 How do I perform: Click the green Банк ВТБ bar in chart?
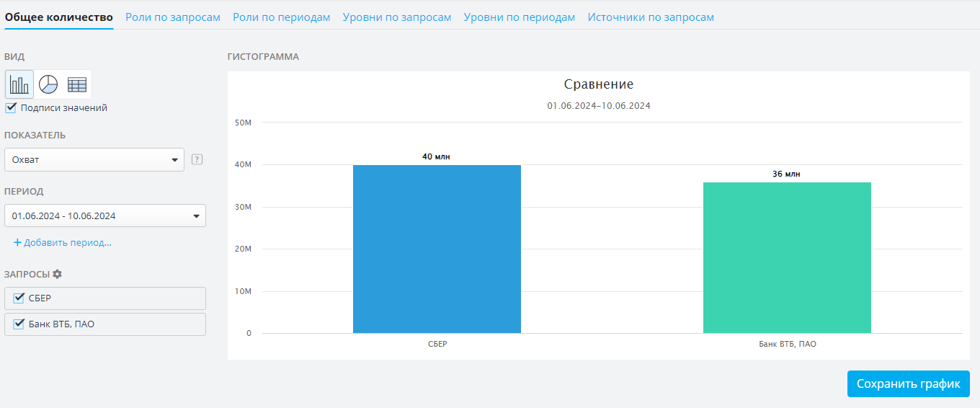click(787, 257)
